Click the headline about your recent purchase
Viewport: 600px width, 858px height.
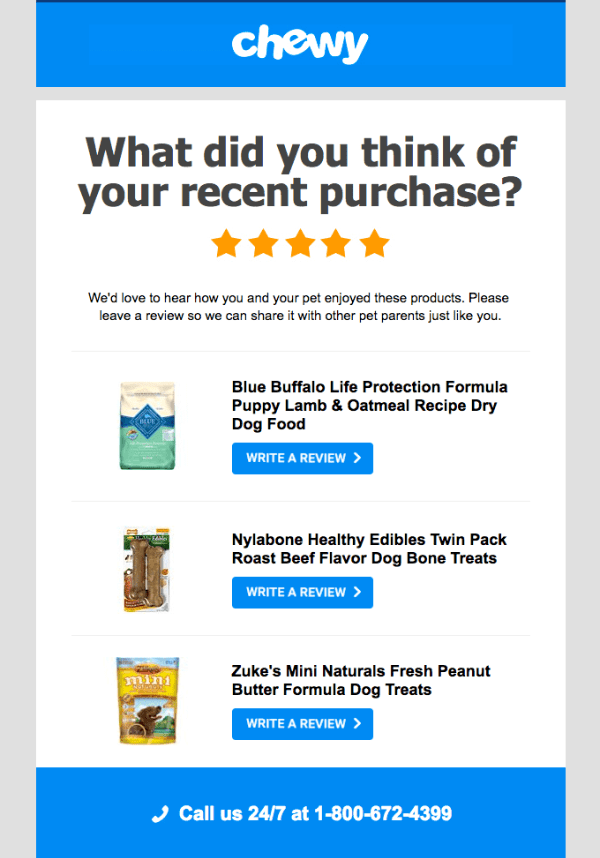point(300,172)
